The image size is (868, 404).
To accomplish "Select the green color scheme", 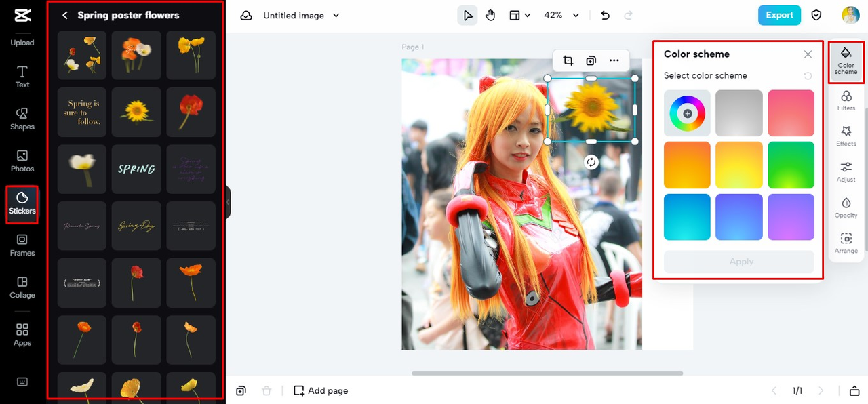I will tap(791, 165).
